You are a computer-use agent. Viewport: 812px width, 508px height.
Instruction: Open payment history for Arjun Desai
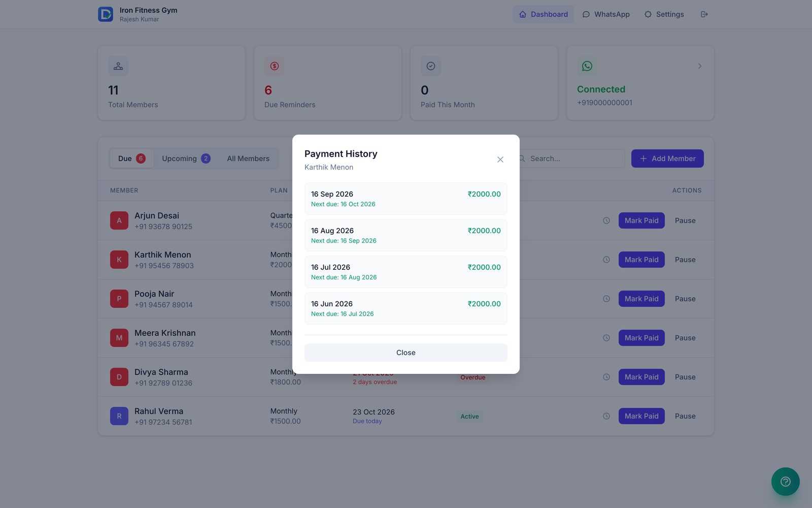point(606,220)
